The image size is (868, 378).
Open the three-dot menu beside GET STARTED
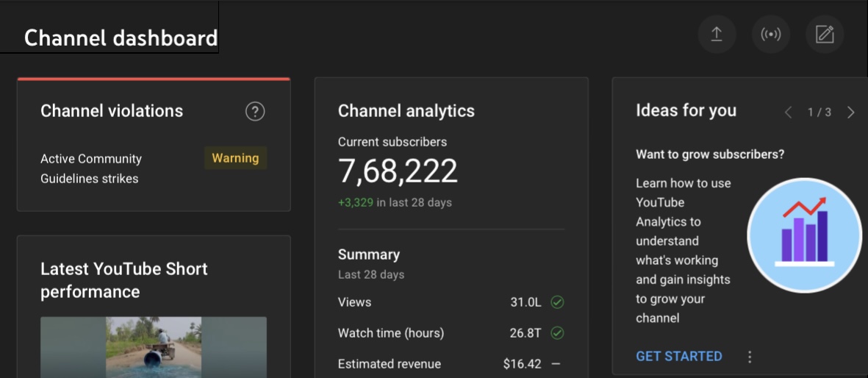(750, 357)
